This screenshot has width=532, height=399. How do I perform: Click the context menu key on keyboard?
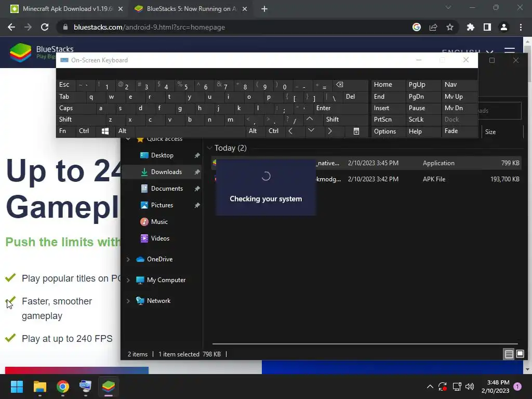[356, 131]
